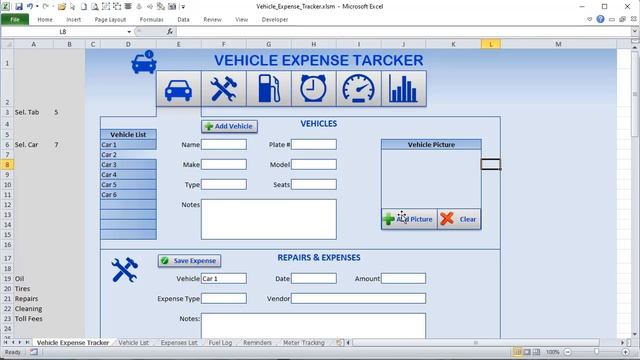Open the Reports tab with bar chart

(x=403, y=89)
